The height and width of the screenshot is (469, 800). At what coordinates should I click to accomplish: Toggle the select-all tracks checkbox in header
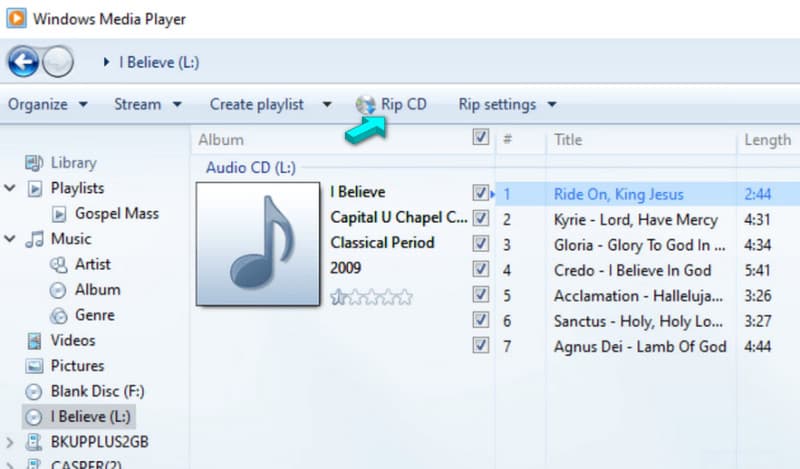tap(481, 137)
